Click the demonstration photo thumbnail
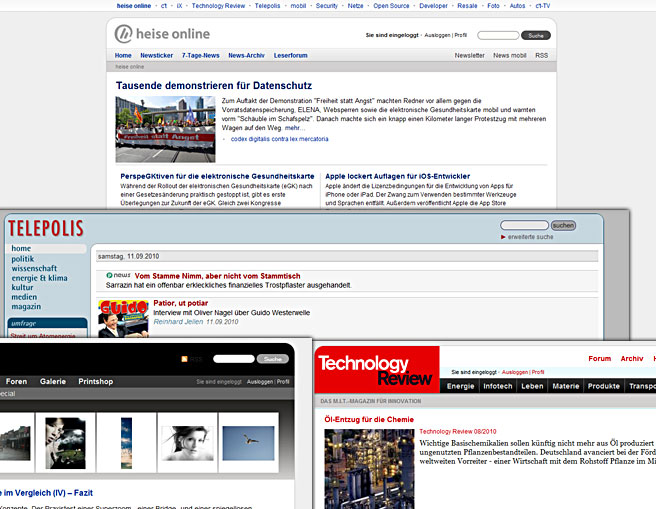This screenshot has width=656, height=509. [x=166, y=129]
